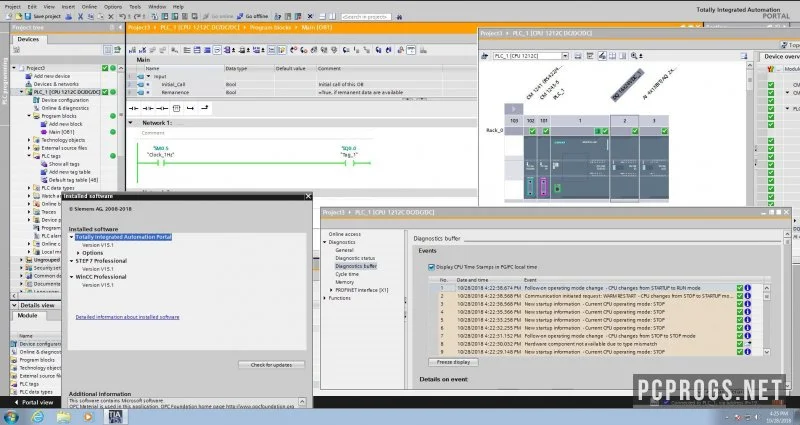The image size is (800, 425).
Task: Click the TIA Portal taskbar button
Action: coord(115,416)
